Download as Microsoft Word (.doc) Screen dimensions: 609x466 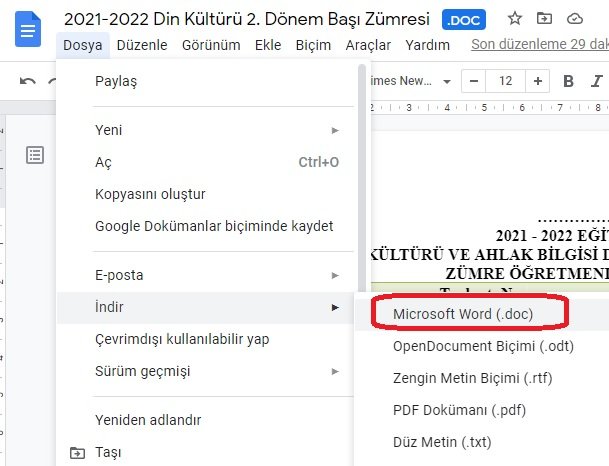pyautogui.click(x=482, y=314)
